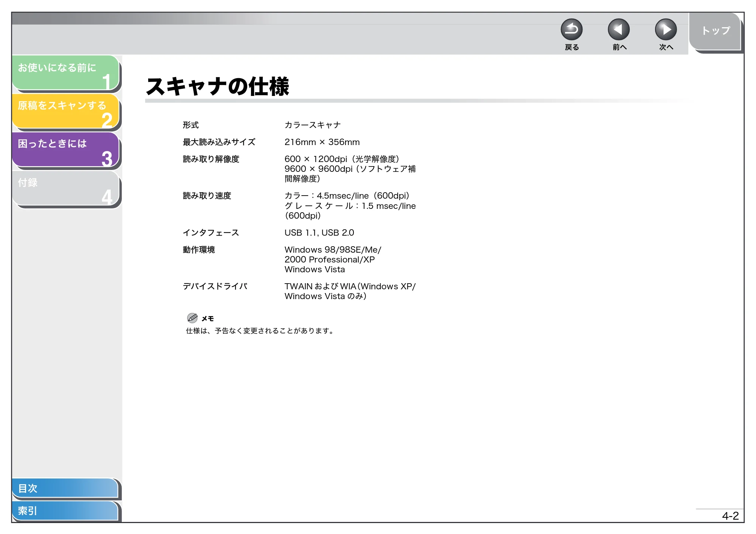Click the number 2 on yellow chapter tab
The image size is (756, 534).
(x=107, y=120)
